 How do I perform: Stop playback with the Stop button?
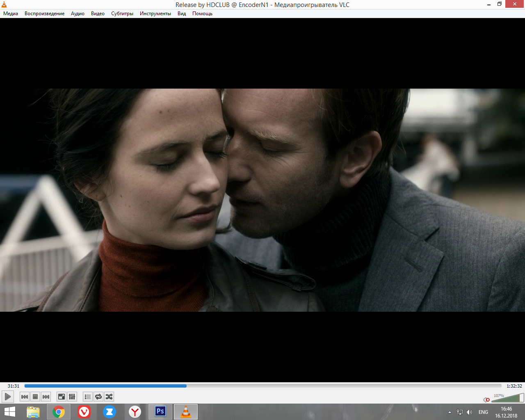click(35, 397)
